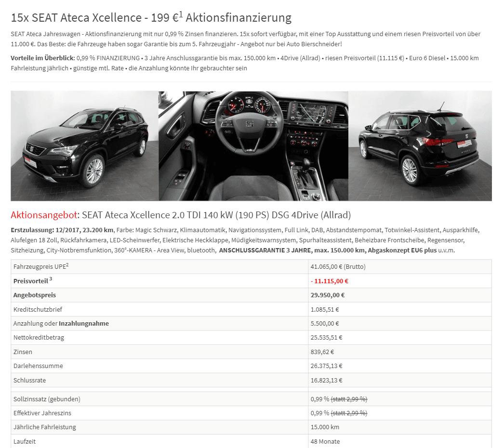Click the "48 Monate" value

(325, 442)
